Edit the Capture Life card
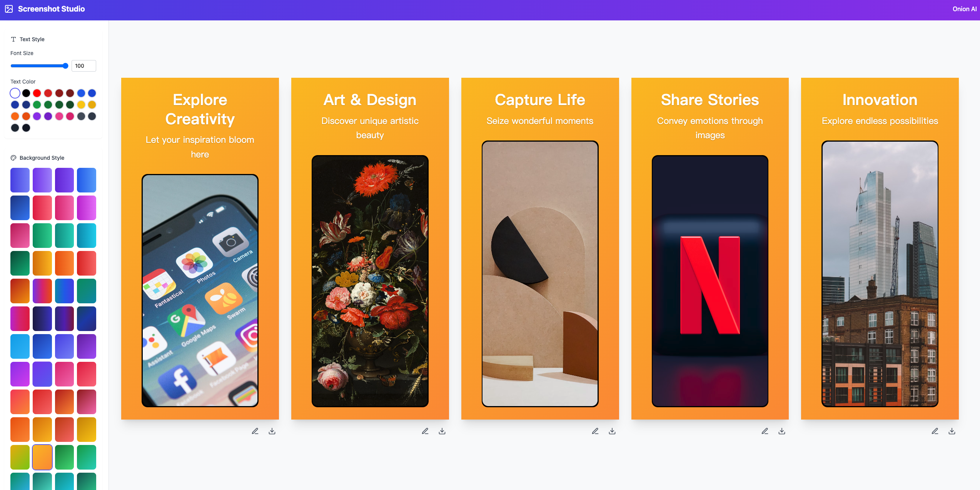 (x=595, y=431)
